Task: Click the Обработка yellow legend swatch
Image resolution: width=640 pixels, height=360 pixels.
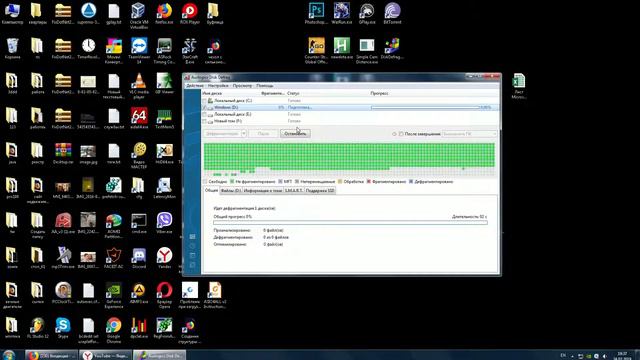Action: pyautogui.click(x=340, y=182)
